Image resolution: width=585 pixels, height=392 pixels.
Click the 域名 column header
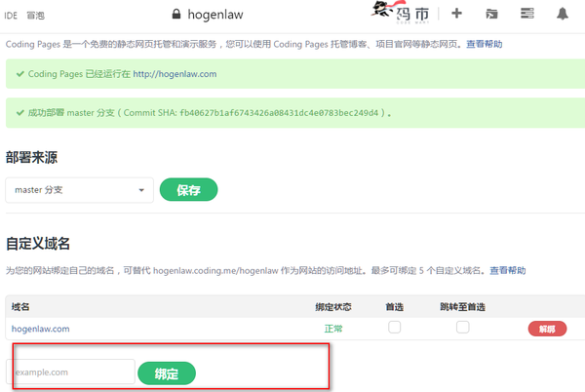[20, 307]
